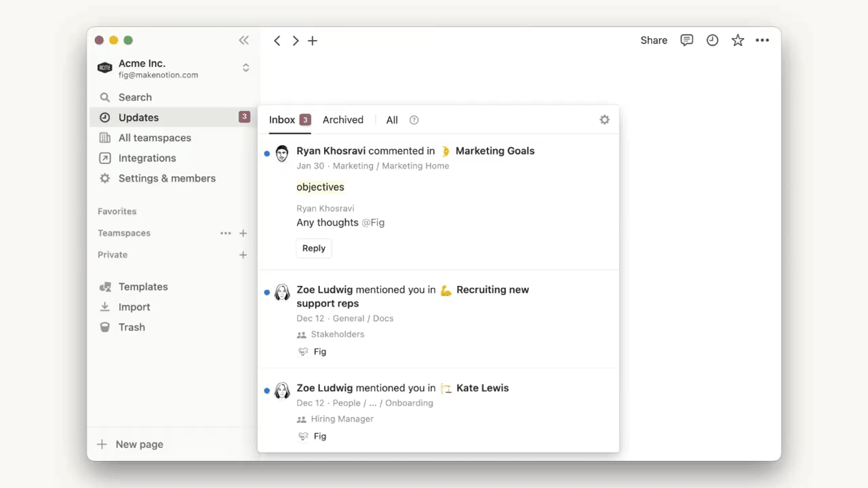Viewport: 868px width, 488px height.
Task: Click the Acme Inc. workspace logo
Action: coord(104,68)
